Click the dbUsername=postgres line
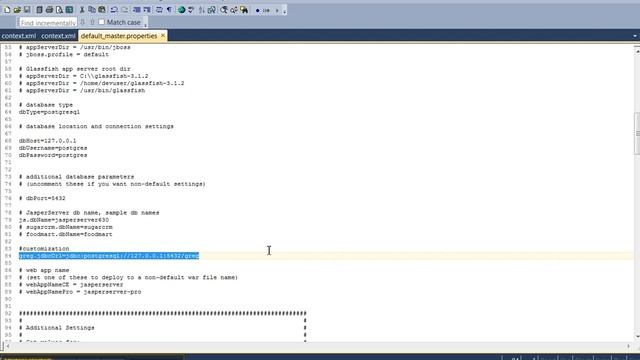Image resolution: width=640 pixels, height=360 pixels. pyautogui.click(x=53, y=148)
